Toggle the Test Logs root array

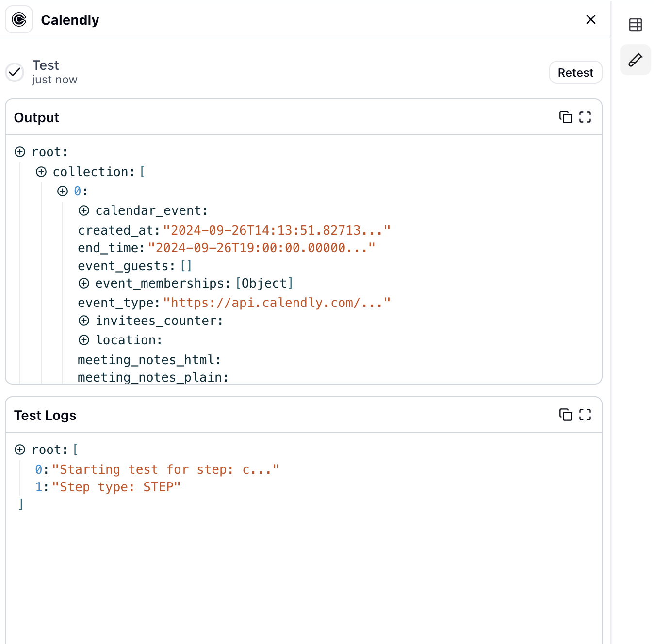point(20,450)
